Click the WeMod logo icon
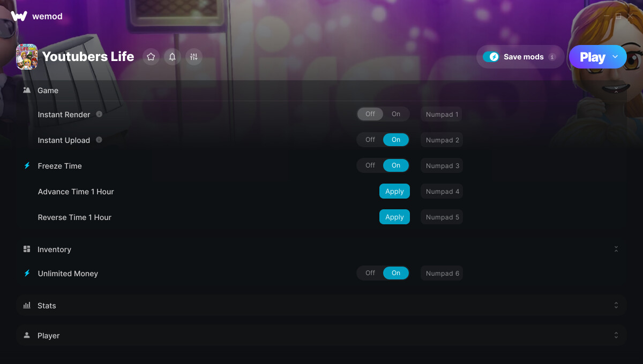The width and height of the screenshot is (643, 364). pyautogui.click(x=19, y=16)
